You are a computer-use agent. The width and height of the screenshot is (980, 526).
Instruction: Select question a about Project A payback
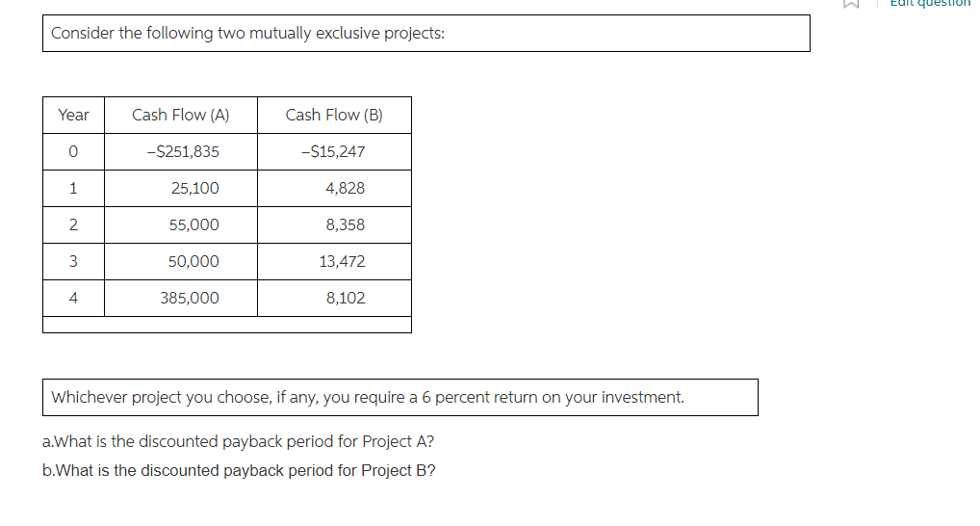coord(238,441)
